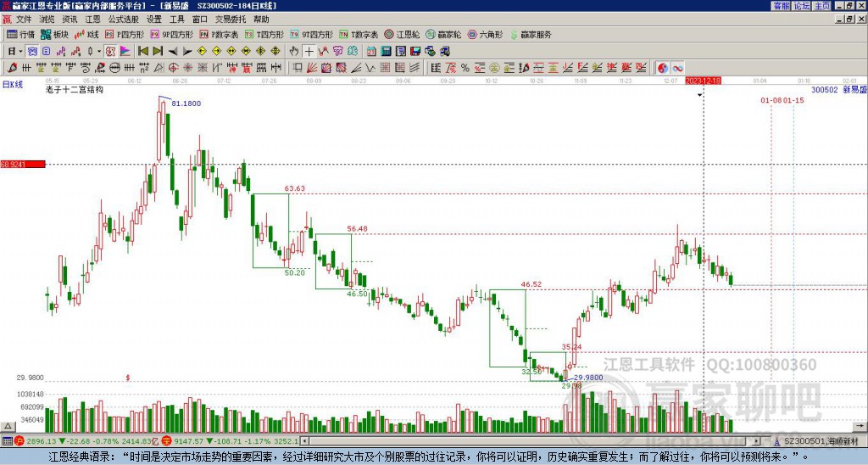Open the 板块 sector view
The height and width of the screenshot is (465, 868).
coord(54,34)
